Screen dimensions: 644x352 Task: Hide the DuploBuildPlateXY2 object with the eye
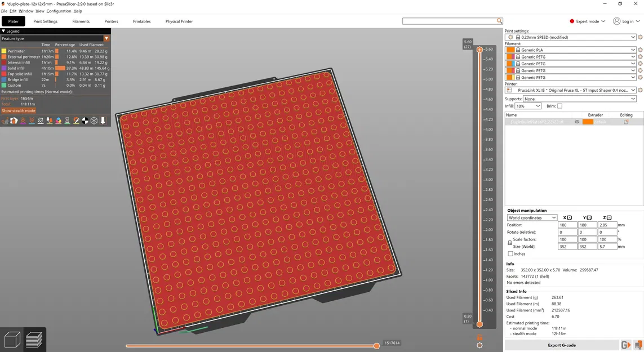pyautogui.click(x=577, y=121)
